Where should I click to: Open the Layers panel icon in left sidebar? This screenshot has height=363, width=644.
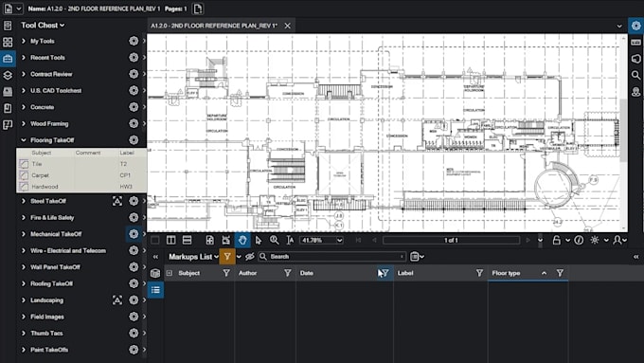coord(8,75)
